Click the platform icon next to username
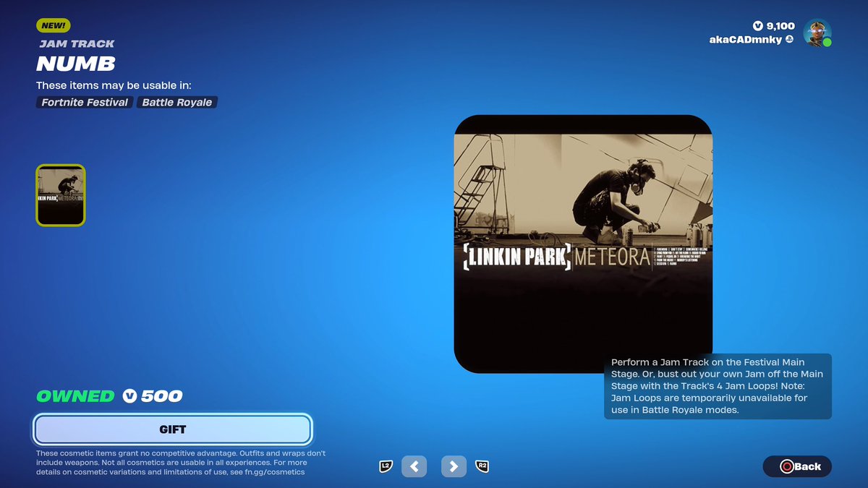Image resolution: width=868 pixels, height=488 pixels. (x=790, y=40)
